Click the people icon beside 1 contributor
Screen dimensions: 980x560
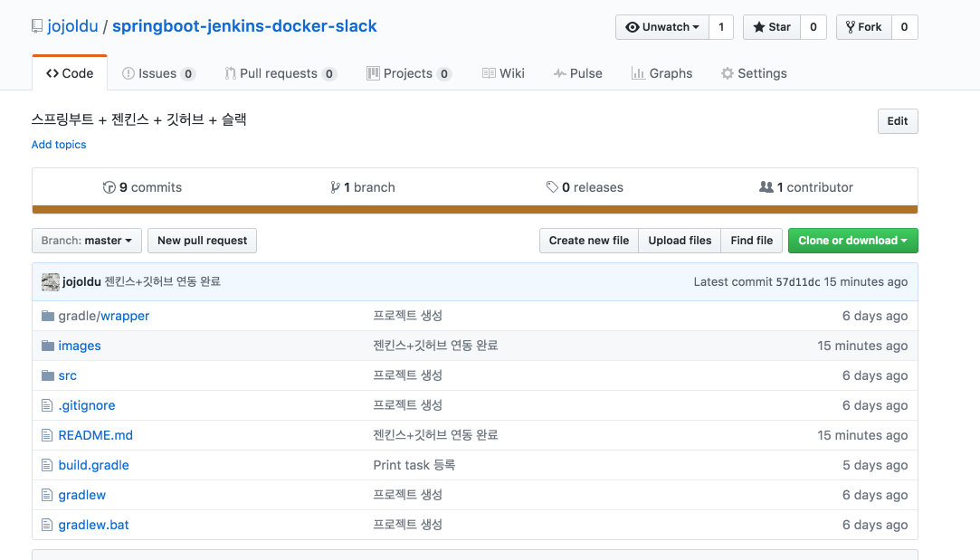[x=766, y=187]
